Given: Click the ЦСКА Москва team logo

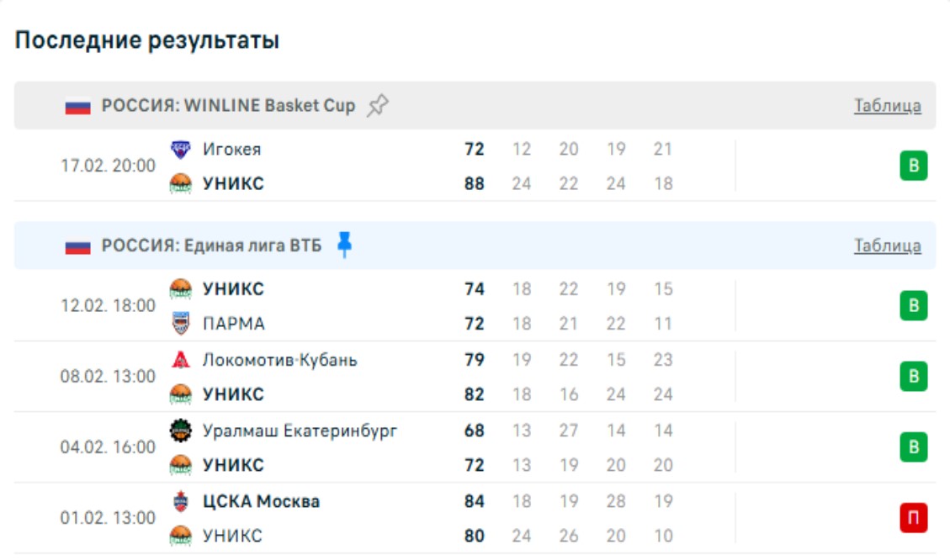Looking at the screenshot, I should [181, 502].
